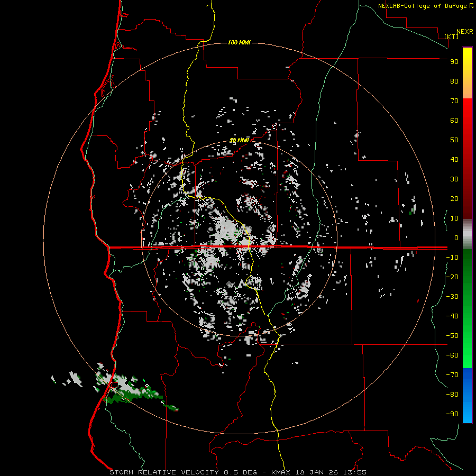Image resolution: width=476 pixels, height=476 pixels.
Task: Click the NEXR label above the color bar
Action: pos(464,32)
